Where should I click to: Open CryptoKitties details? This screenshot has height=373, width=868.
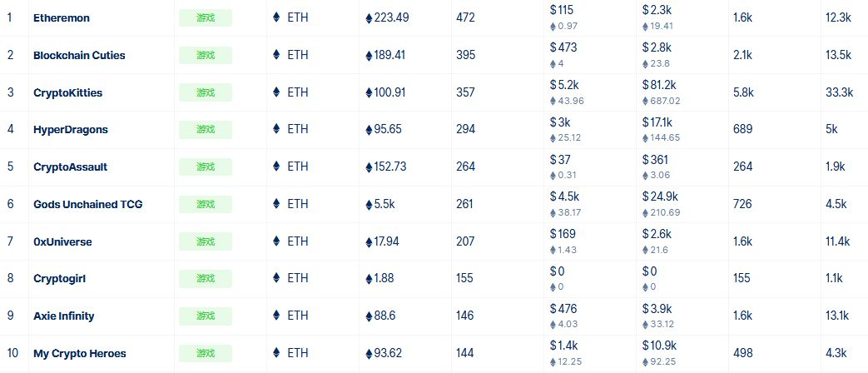point(67,93)
